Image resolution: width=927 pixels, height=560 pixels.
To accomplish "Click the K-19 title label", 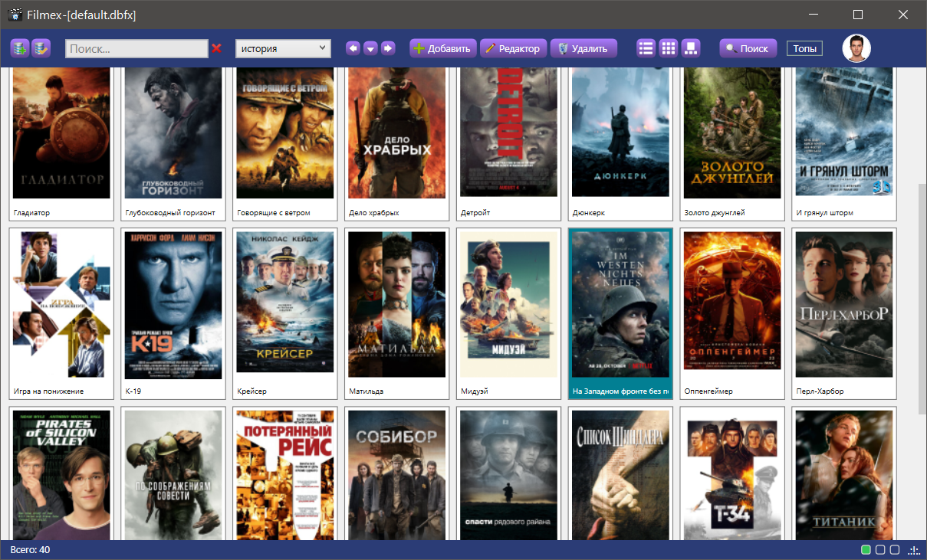I will [x=133, y=391].
